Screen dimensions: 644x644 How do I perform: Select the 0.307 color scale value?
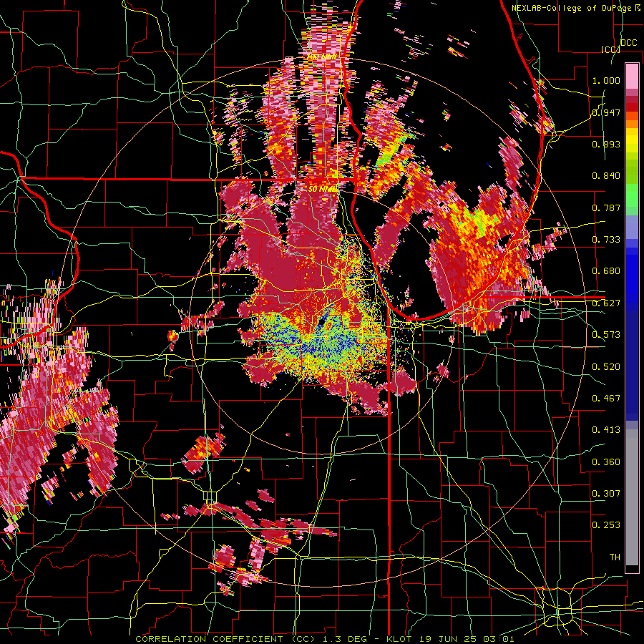pyautogui.click(x=606, y=493)
